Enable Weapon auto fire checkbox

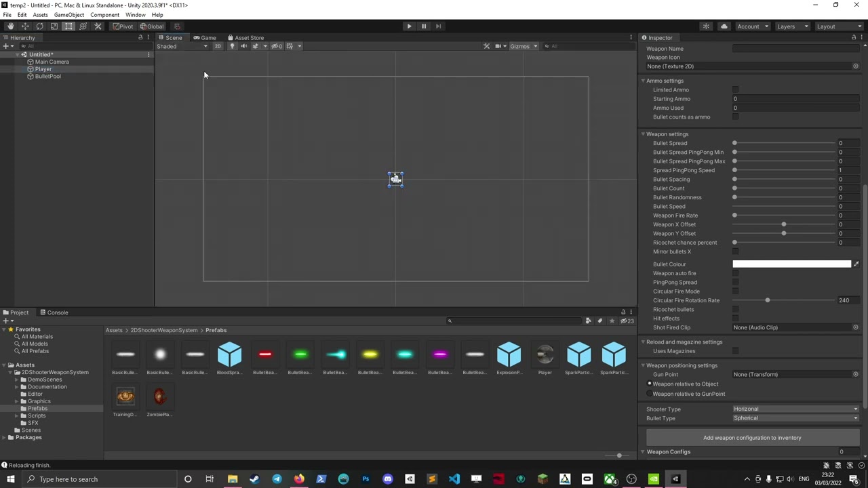tap(736, 274)
